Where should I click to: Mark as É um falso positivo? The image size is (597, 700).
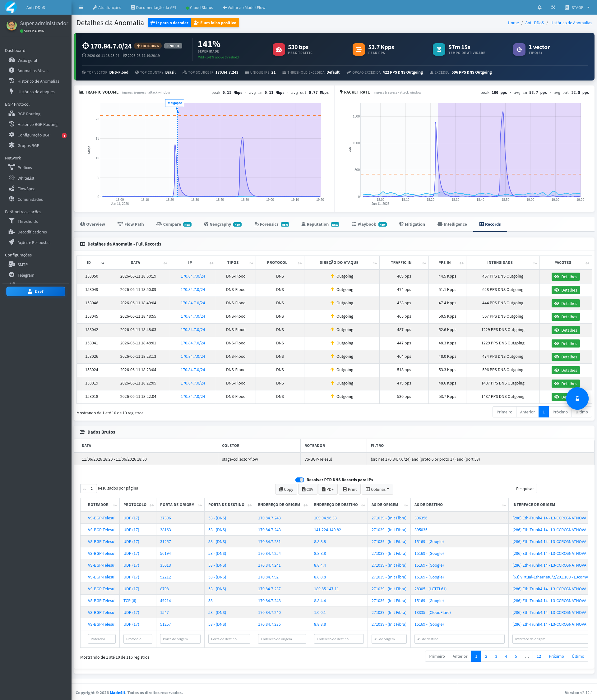coord(215,23)
